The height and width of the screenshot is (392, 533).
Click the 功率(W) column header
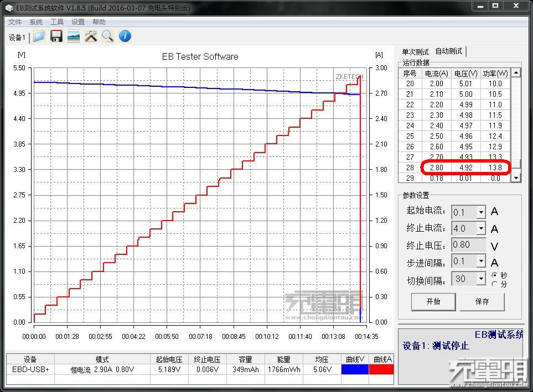pos(495,74)
